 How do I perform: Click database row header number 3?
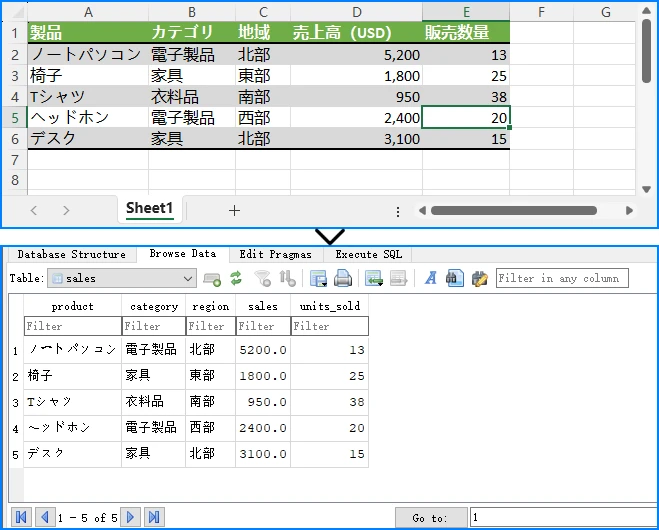click(16, 403)
